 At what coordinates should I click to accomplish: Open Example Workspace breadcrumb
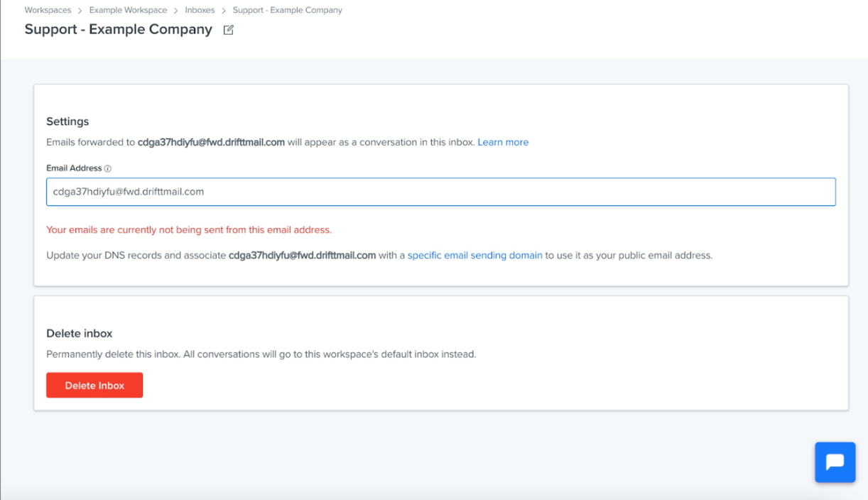pos(128,11)
